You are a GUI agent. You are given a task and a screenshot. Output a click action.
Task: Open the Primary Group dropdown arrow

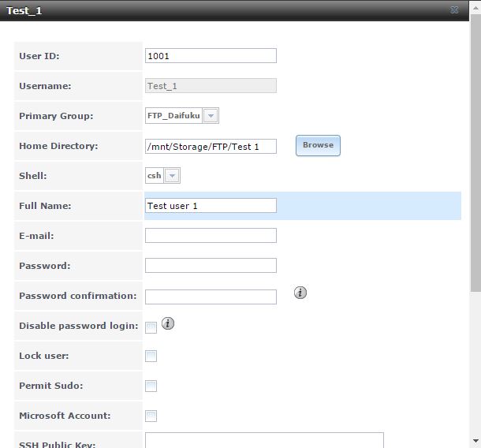pyautogui.click(x=211, y=116)
